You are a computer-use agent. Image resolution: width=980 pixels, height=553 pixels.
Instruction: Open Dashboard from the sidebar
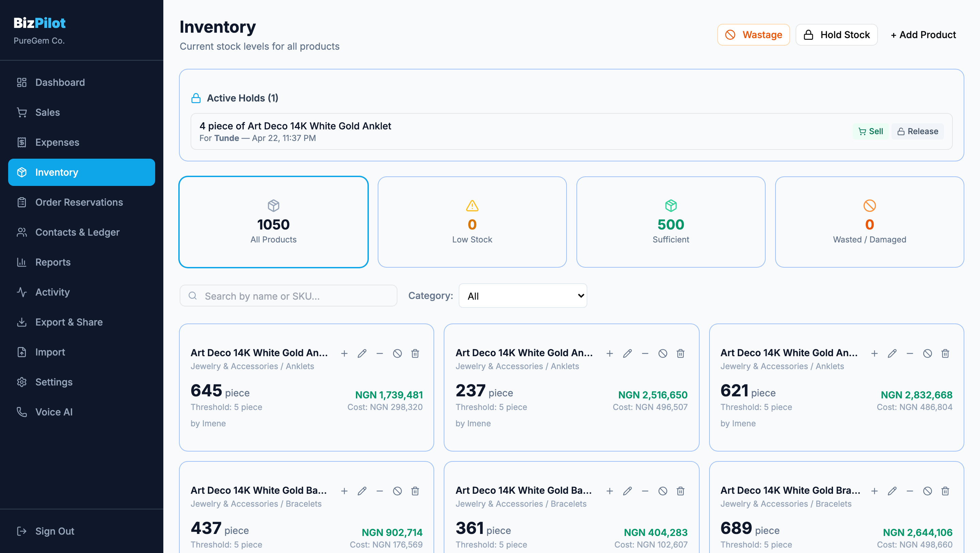click(81, 82)
